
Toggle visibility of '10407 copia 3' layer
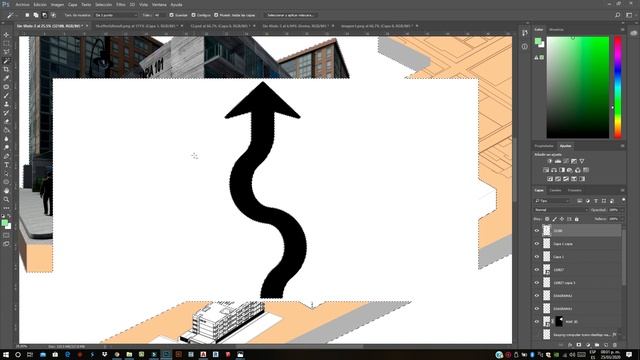tap(537, 282)
